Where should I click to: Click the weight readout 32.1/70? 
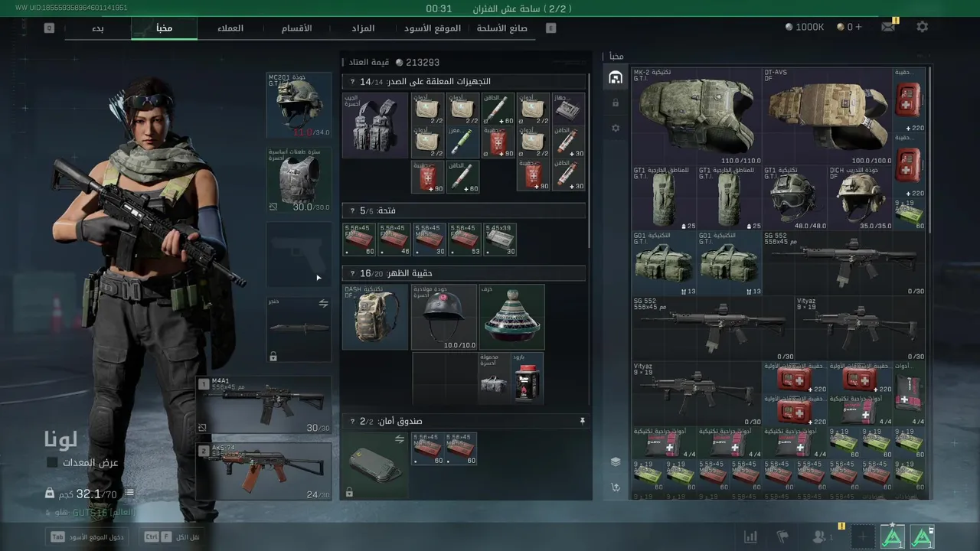point(96,494)
